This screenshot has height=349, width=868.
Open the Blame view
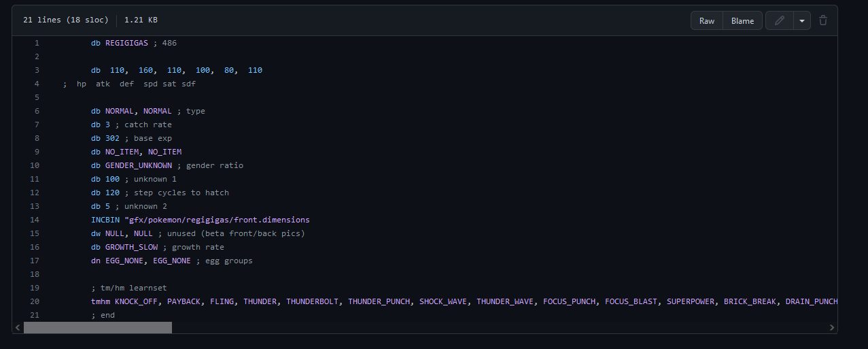pyautogui.click(x=742, y=20)
